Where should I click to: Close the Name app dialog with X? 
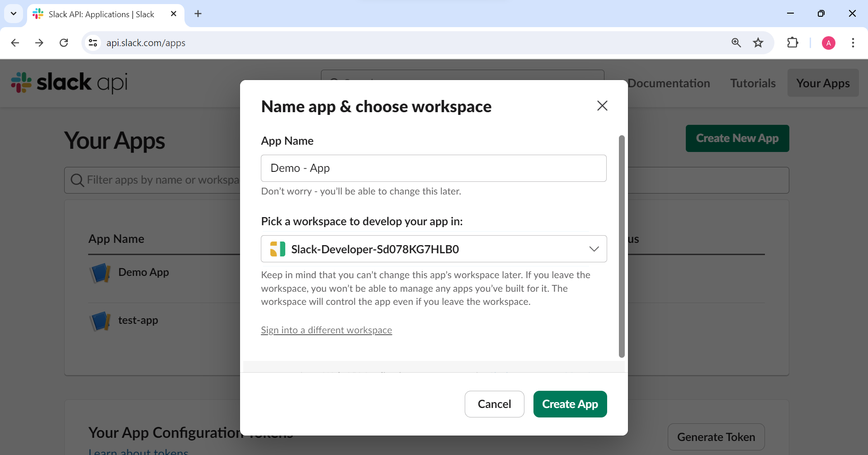coord(602,106)
